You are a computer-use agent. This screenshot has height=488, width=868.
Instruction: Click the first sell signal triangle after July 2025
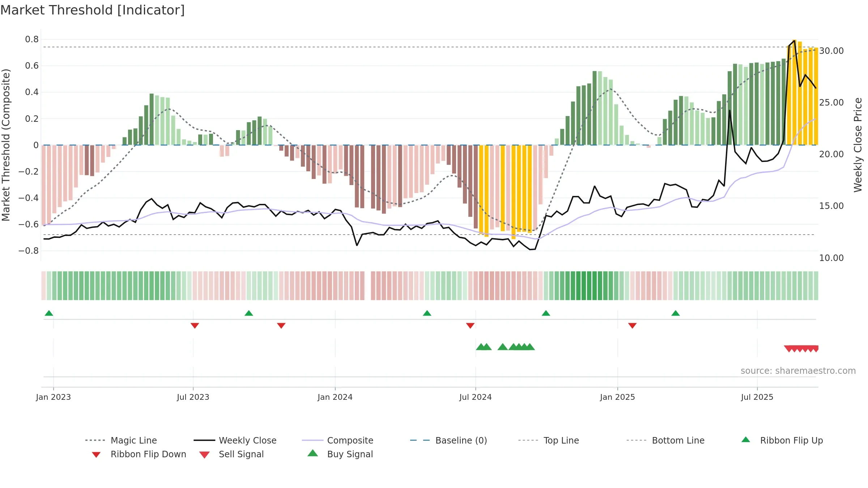(789, 349)
